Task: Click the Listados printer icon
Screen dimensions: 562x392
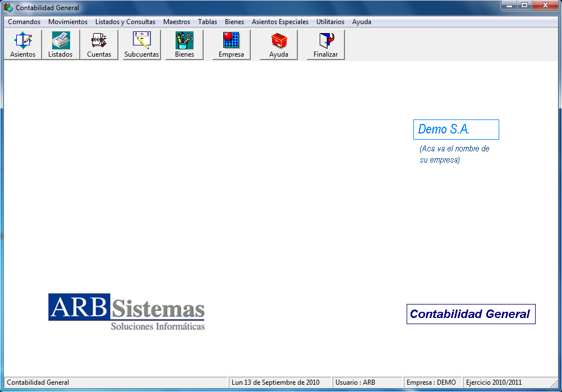Action: coord(61,44)
